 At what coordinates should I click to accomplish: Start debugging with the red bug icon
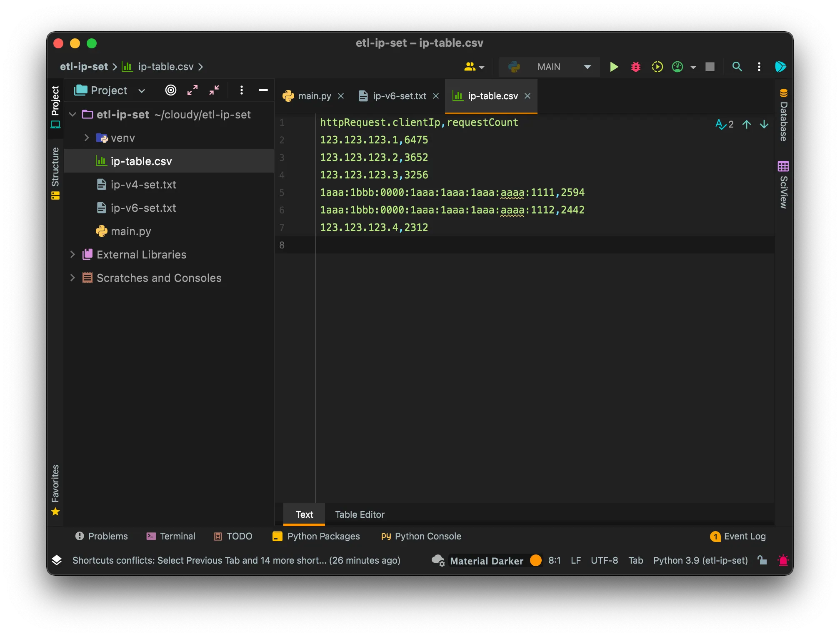pyautogui.click(x=635, y=67)
